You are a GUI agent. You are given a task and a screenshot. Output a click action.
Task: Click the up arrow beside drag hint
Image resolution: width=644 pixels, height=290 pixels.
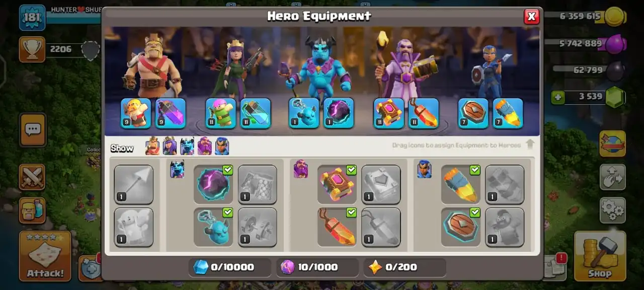[530, 144]
